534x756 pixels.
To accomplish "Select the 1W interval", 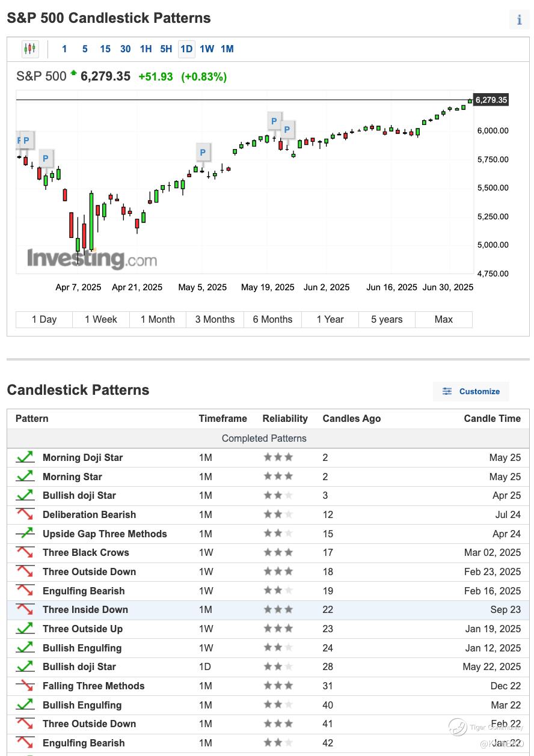I will [x=207, y=49].
